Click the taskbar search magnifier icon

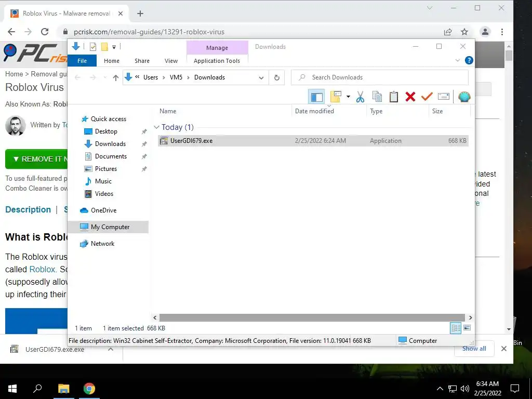click(x=37, y=389)
